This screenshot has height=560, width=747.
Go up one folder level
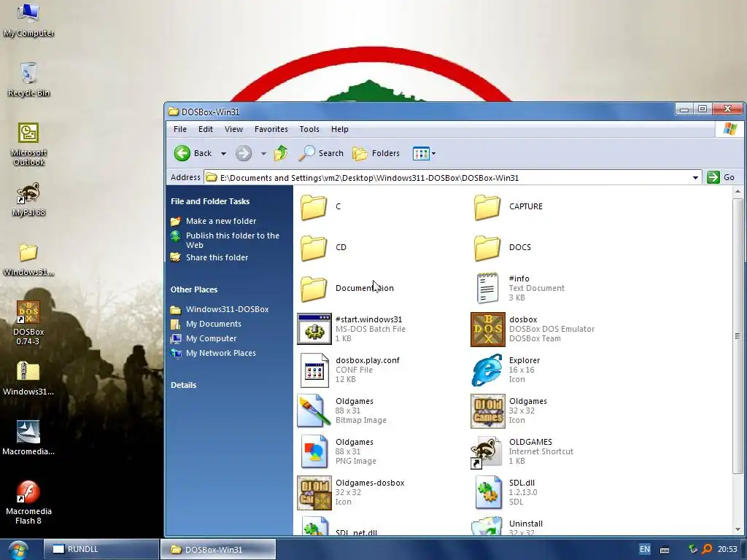[281, 153]
